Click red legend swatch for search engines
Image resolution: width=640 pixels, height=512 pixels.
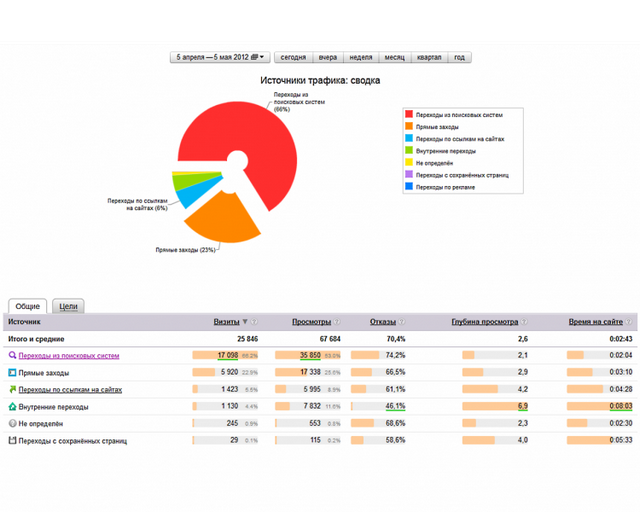tap(409, 114)
